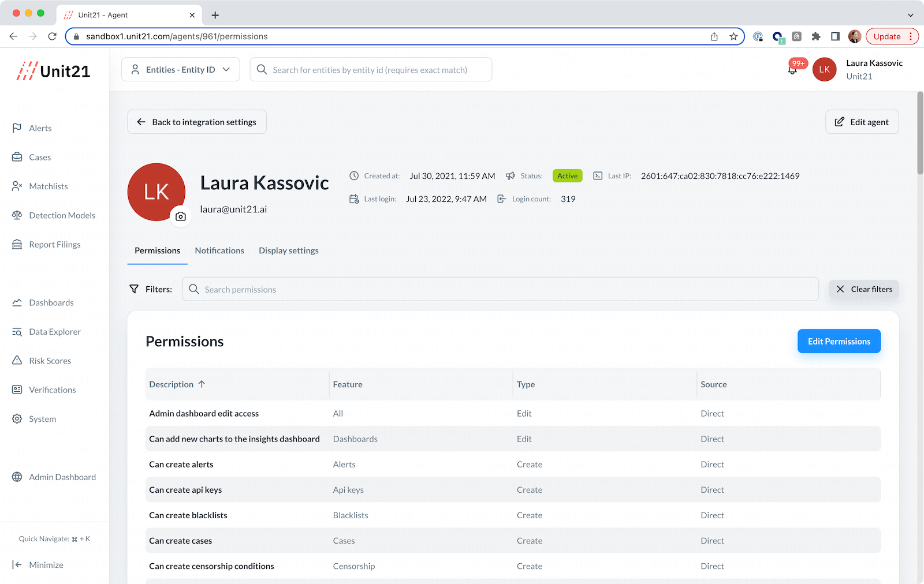The height and width of the screenshot is (584, 924).
Task: Click the login count value 319
Action: coord(568,199)
